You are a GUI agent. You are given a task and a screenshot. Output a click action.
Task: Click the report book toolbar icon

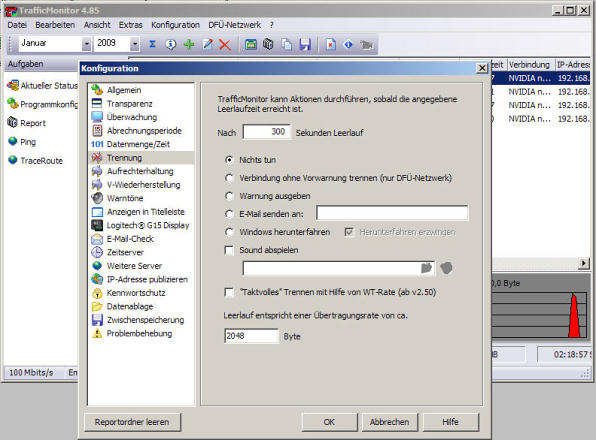[268, 44]
